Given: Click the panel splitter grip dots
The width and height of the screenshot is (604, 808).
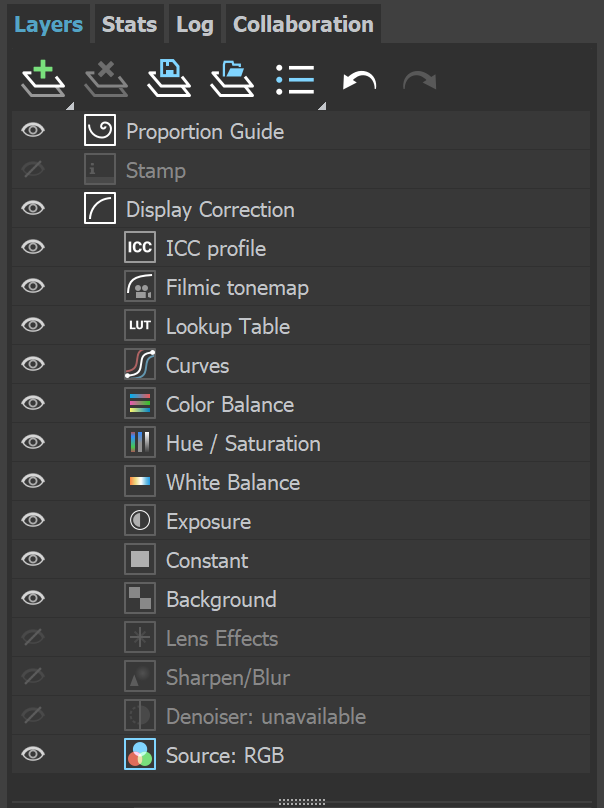Looking at the screenshot, I should tap(302, 802).
